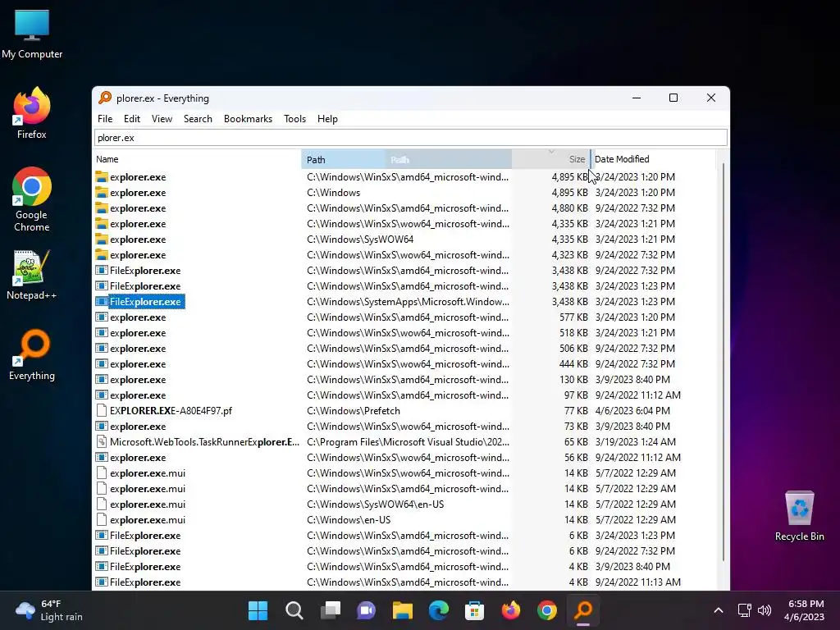
Task: Click the Everything taskbar icon
Action: (x=583, y=610)
